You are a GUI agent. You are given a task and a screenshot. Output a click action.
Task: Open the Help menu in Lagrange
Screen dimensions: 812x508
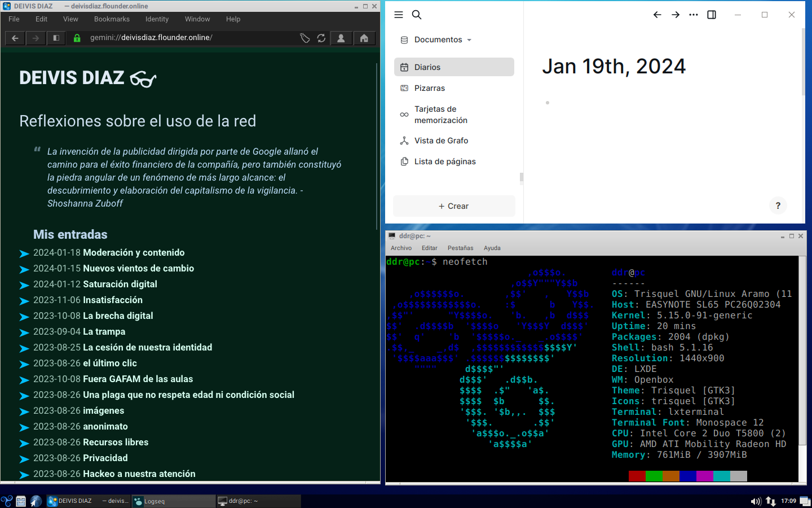[x=233, y=19]
